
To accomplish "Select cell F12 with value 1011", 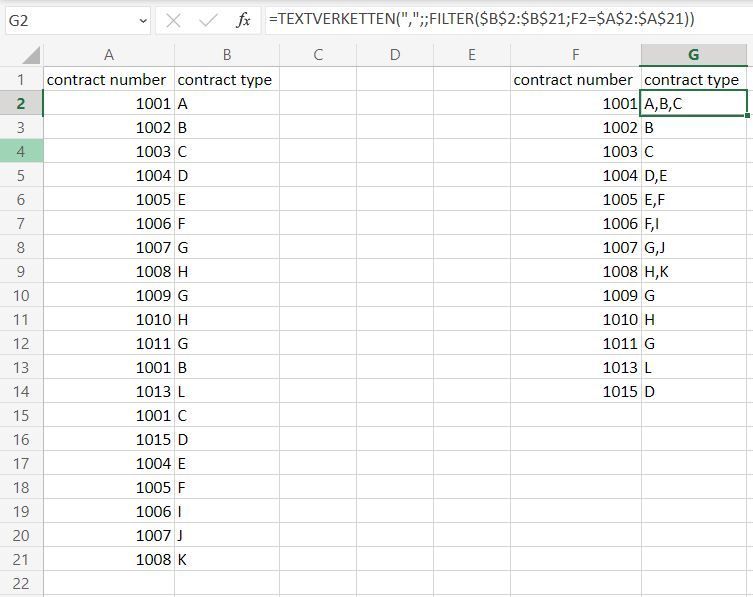I will click(575, 343).
